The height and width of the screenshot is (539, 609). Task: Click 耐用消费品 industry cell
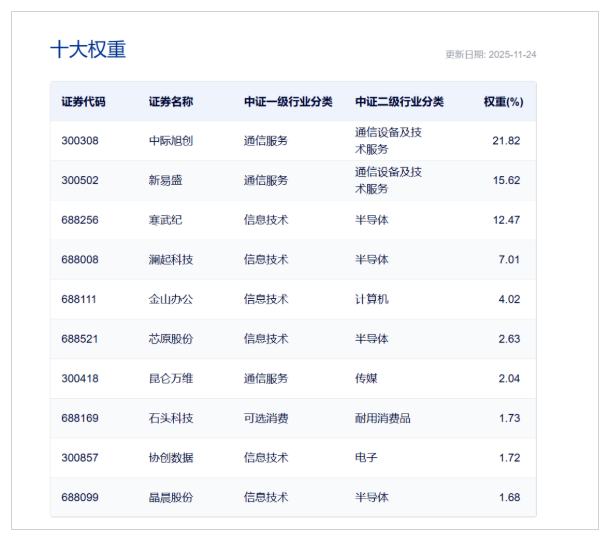(x=383, y=418)
